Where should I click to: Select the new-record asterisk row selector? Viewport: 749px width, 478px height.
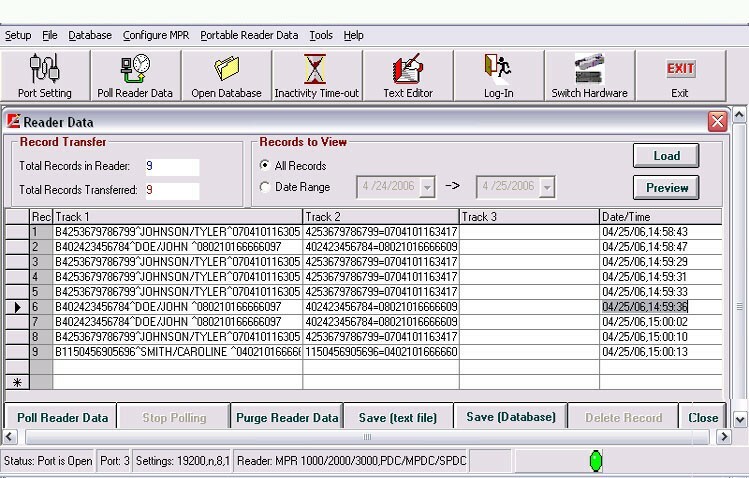17,382
